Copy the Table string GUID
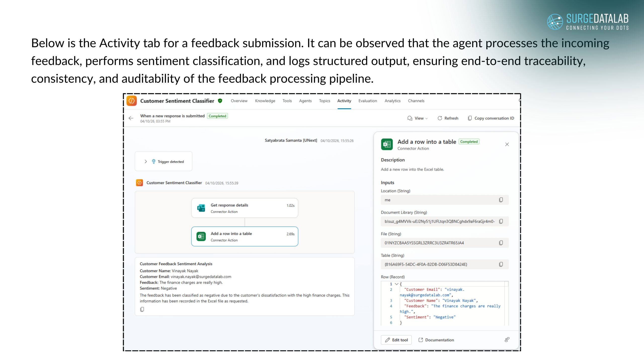 coord(501,264)
